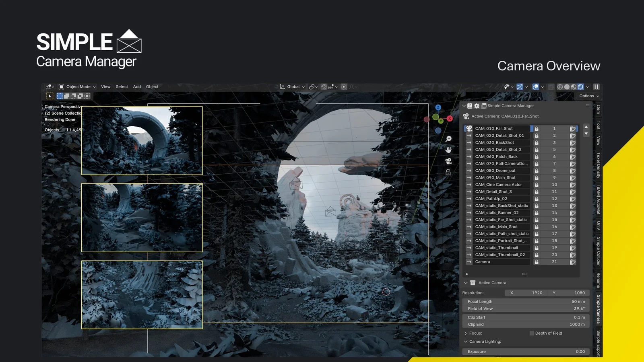Screen dimensions: 644x362
Task: Click the zoom magnifier icon in viewport sidebar
Action: [x=448, y=139]
